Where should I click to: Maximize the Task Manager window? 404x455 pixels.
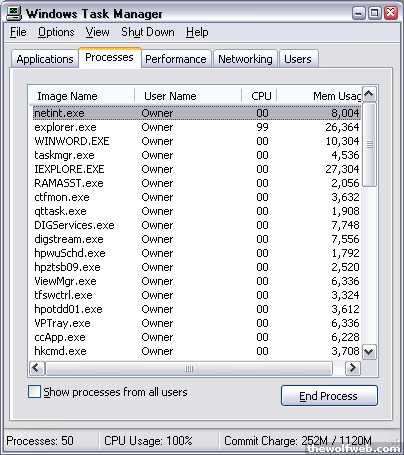point(374,13)
